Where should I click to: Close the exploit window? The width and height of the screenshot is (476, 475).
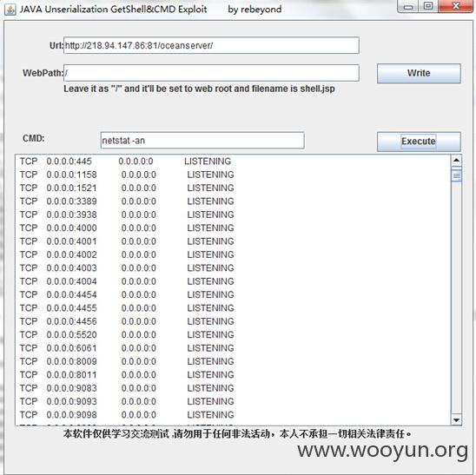coord(455,6)
